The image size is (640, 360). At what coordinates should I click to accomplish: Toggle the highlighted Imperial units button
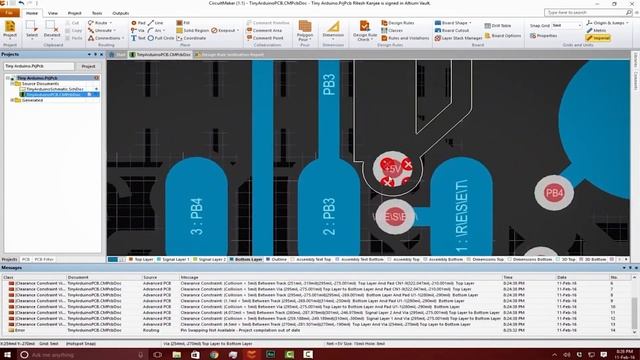[598, 38]
